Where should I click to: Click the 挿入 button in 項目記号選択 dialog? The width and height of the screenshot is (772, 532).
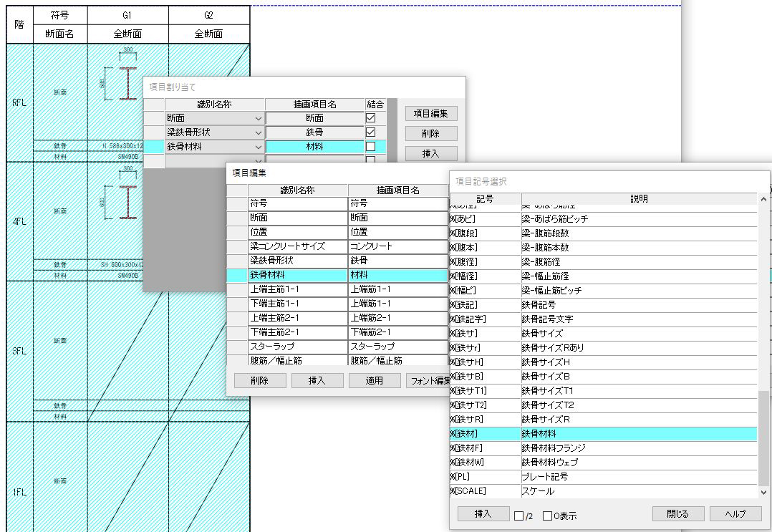click(x=483, y=514)
